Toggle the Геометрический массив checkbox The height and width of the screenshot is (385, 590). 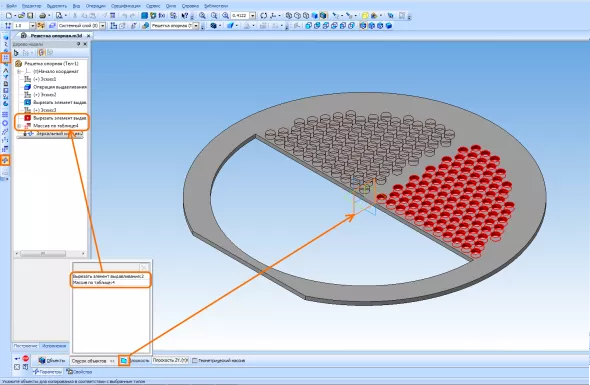[195, 361]
